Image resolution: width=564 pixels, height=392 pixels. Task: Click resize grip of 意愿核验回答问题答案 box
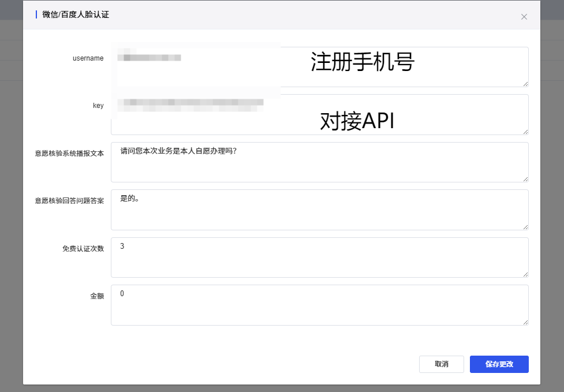coord(525,227)
